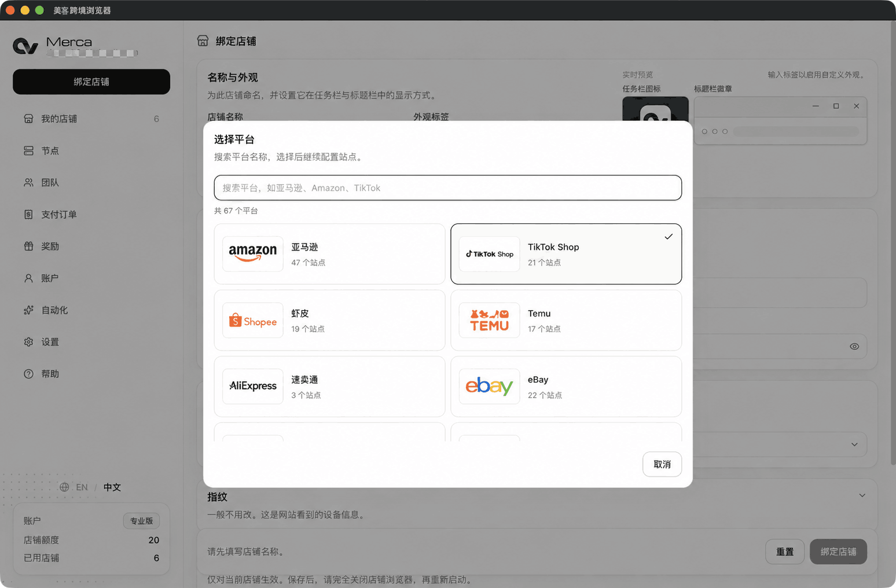Click the '21 个站点' text

(544, 263)
